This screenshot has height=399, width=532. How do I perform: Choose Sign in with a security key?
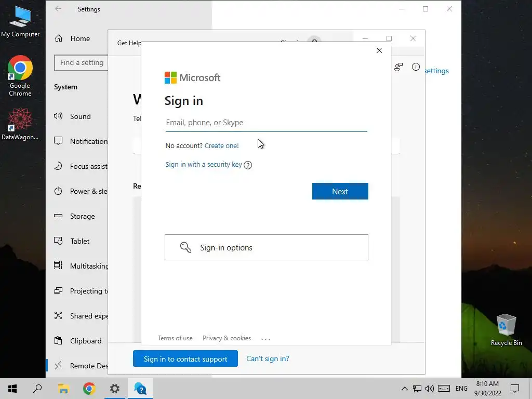click(x=204, y=165)
